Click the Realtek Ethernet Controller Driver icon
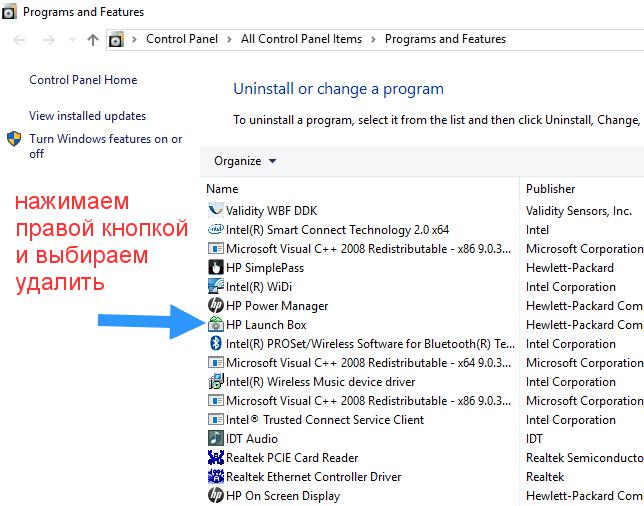This screenshot has height=506, width=644. [216, 476]
